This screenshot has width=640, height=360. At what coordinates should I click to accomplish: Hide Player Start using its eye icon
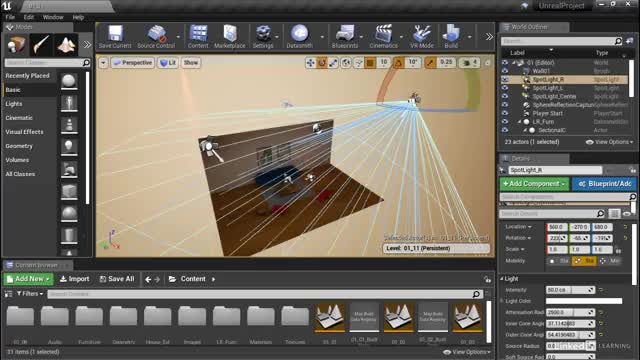click(505, 113)
